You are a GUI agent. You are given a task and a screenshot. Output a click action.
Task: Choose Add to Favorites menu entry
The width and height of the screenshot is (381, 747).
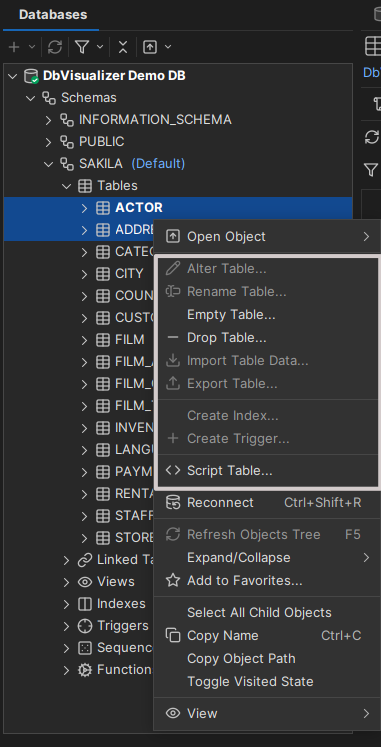[x=268, y=580]
